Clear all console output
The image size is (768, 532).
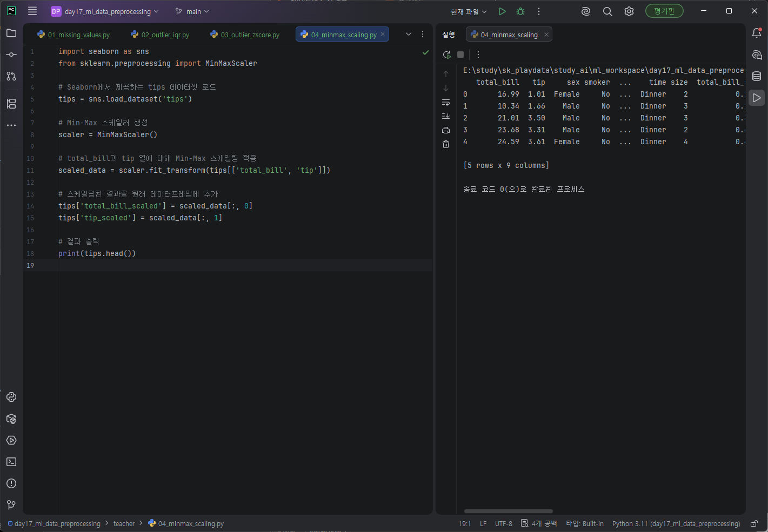446,144
